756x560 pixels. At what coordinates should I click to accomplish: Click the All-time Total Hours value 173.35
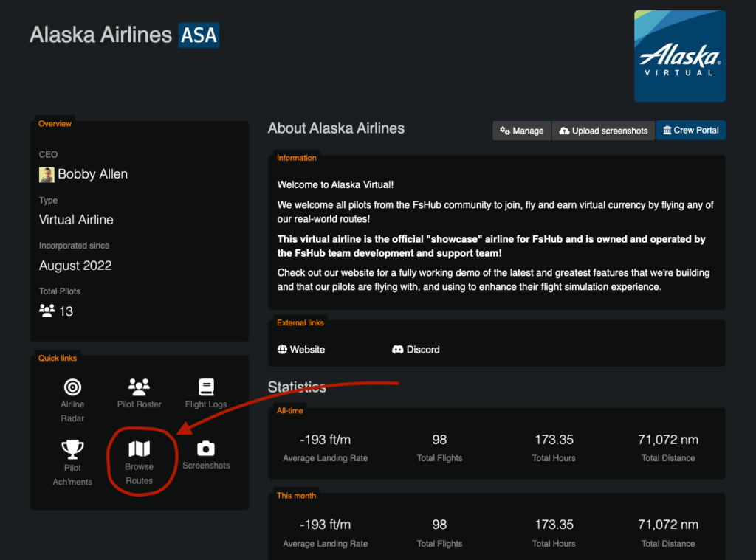click(x=554, y=440)
